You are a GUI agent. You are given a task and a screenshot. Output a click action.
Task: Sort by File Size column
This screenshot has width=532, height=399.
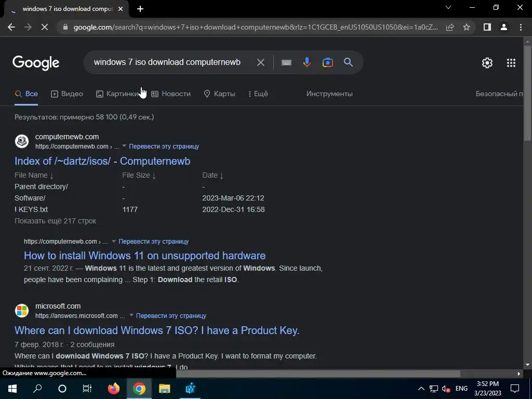(139, 175)
